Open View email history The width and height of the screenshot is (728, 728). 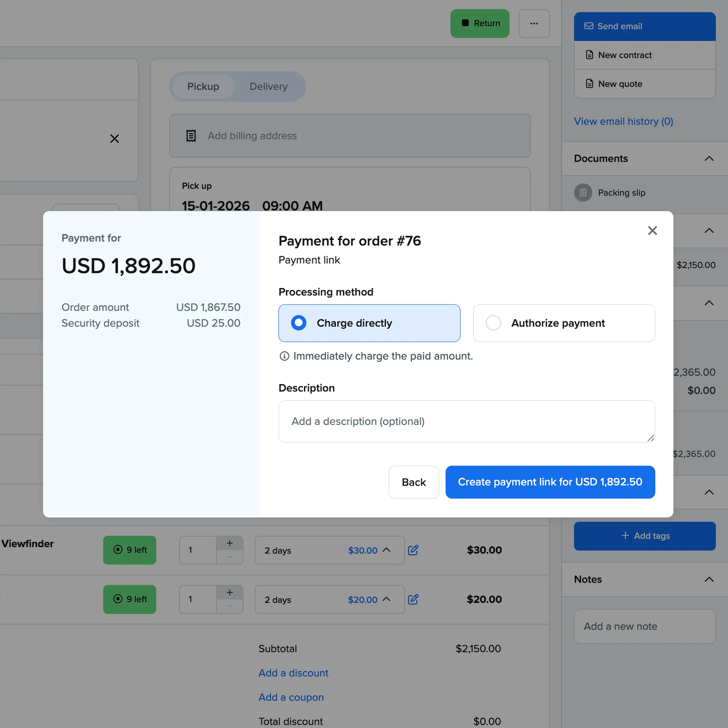[x=623, y=121]
